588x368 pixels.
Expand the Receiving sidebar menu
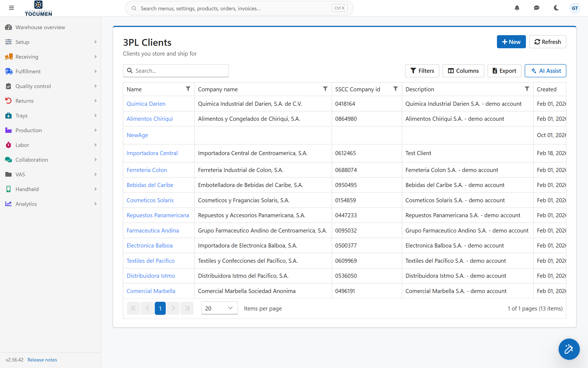pyautogui.click(x=50, y=57)
